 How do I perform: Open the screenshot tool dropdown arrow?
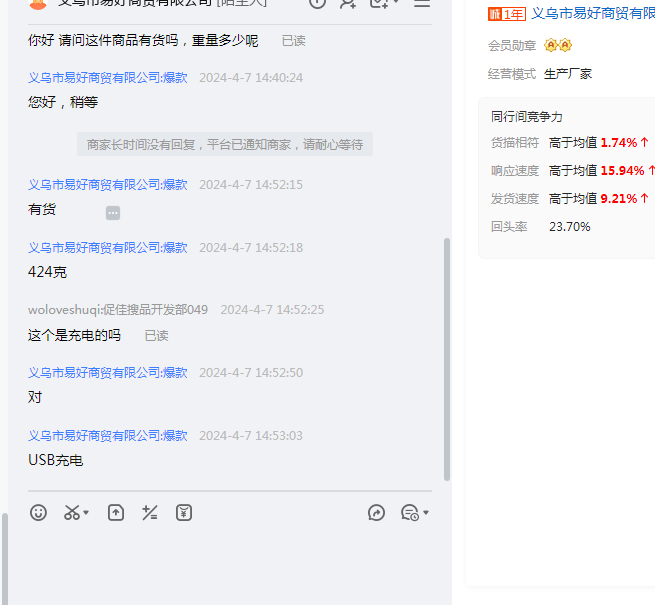(x=86, y=513)
